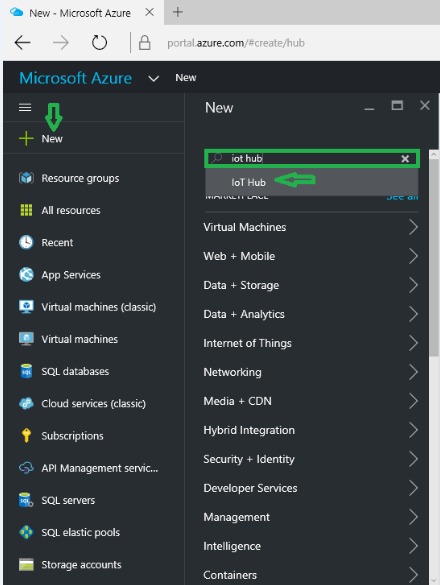
Task: Open the API Management services cloud icon
Action: (x=26, y=468)
